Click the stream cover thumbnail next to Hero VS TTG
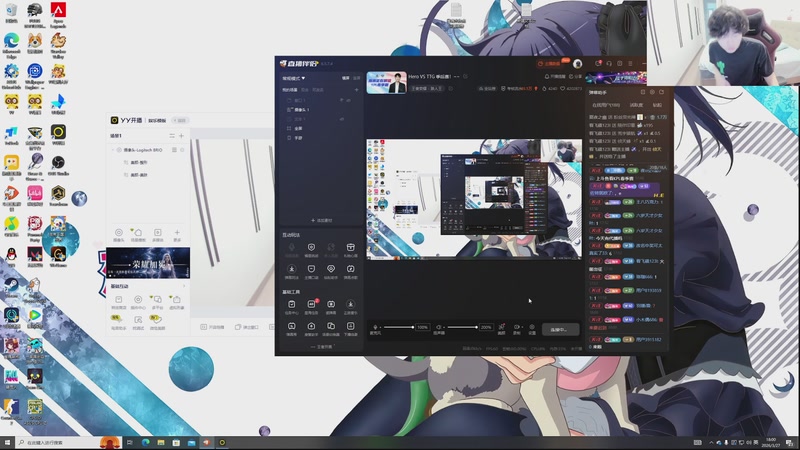The image size is (800, 450). pyautogui.click(x=387, y=83)
